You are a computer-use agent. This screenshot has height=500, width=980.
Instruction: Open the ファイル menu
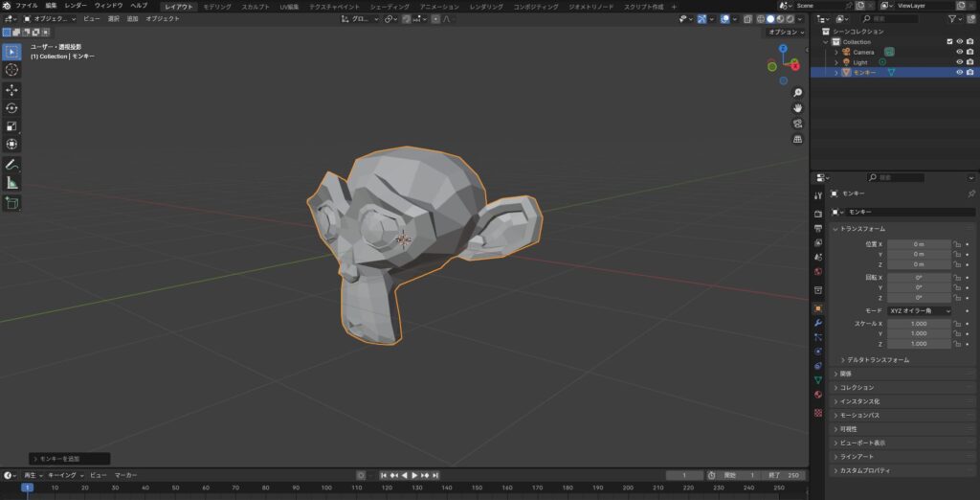[27, 6]
